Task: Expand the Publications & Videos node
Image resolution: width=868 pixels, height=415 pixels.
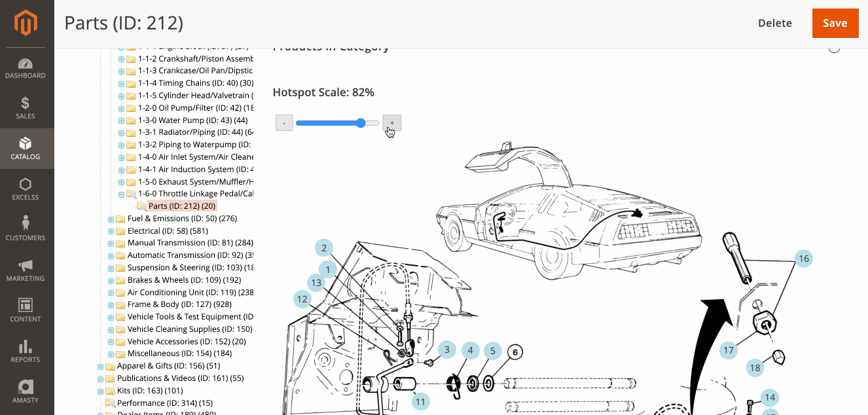Action: (100, 379)
